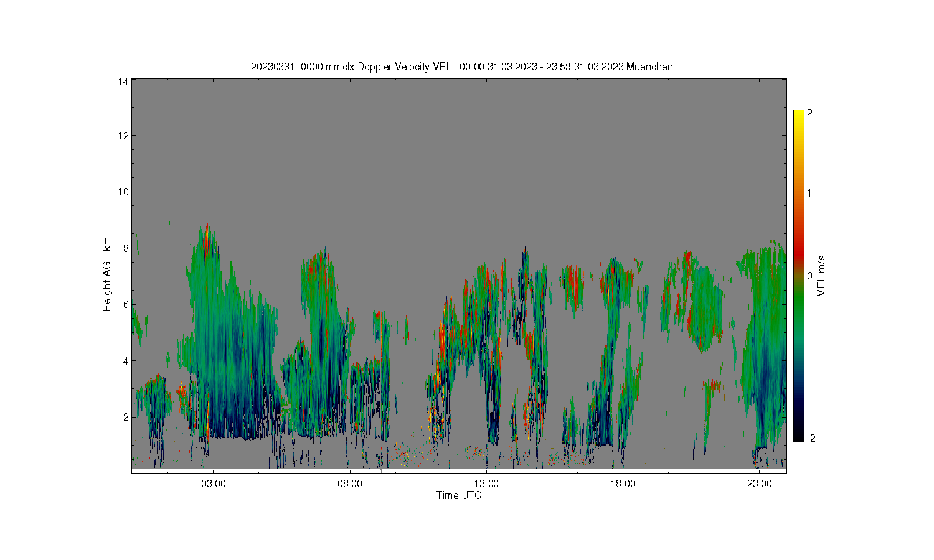Click the height axis label '14'

123,82
